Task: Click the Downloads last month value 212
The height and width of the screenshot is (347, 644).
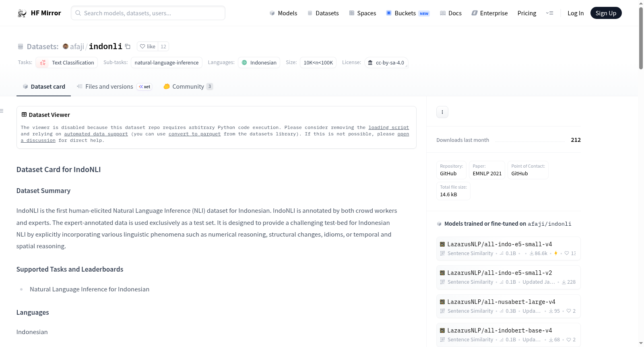Action: 576,140
